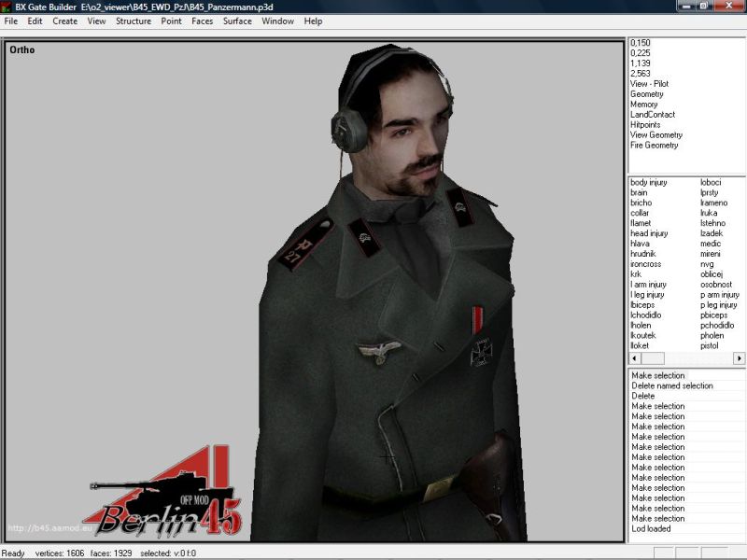The width and height of the screenshot is (747, 560).
Task: Select 'medic' named selection
Action: coord(711,244)
